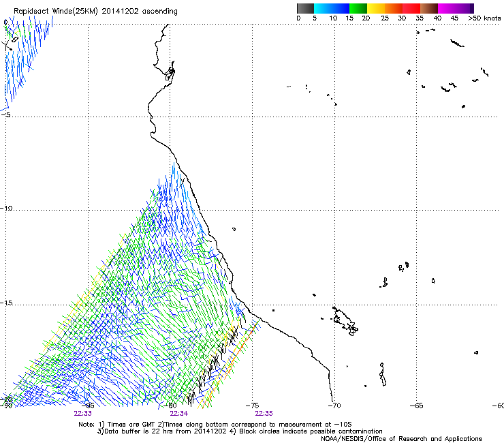
Task: Click the "-85" longitude axis label
Action: 88,406
